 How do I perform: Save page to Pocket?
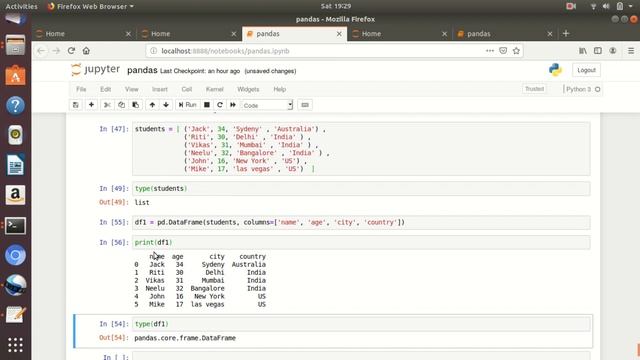503,51
